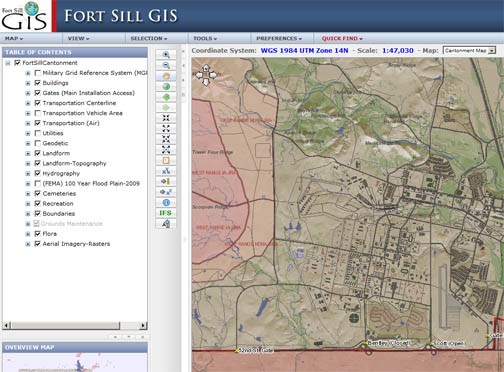The height and width of the screenshot is (372, 504).
Task: Click the OVERVIEW MAP panel header
Action: tap(75, 347)
